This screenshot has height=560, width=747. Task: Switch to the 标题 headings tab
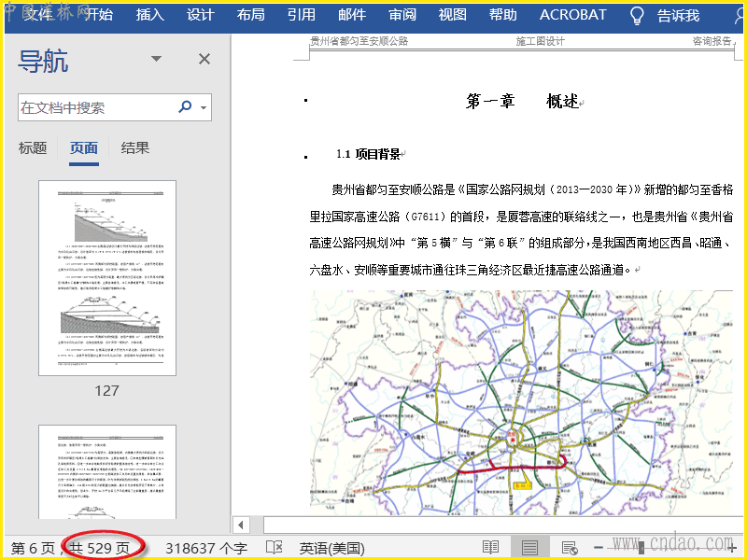click(33, 148)
